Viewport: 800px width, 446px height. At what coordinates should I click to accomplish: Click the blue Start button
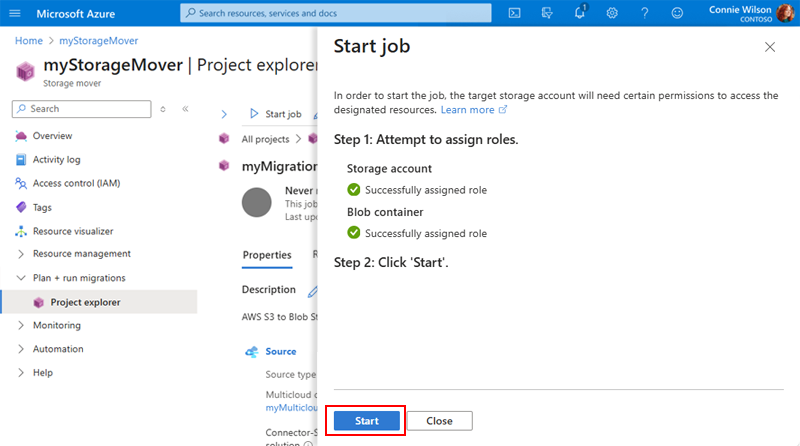tap(367, 421)
